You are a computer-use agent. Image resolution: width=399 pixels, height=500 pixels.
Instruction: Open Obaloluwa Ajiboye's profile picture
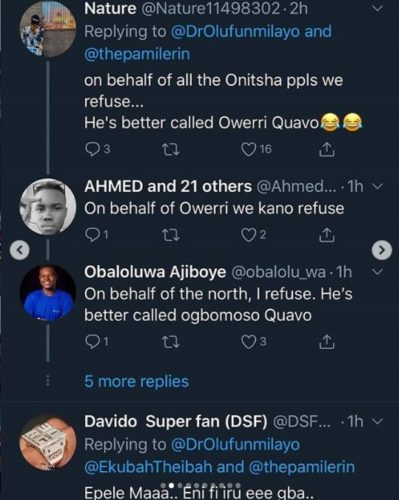(x=48, y=293)
